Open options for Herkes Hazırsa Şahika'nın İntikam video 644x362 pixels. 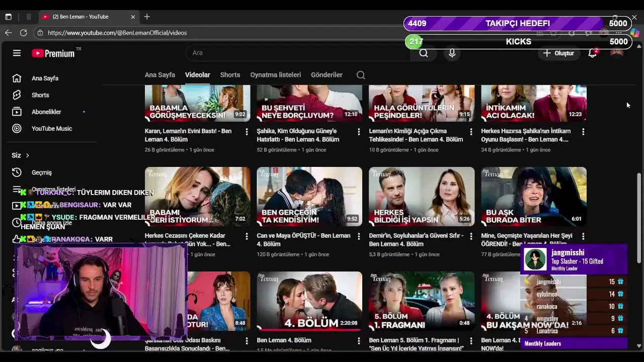click(583, 132)
